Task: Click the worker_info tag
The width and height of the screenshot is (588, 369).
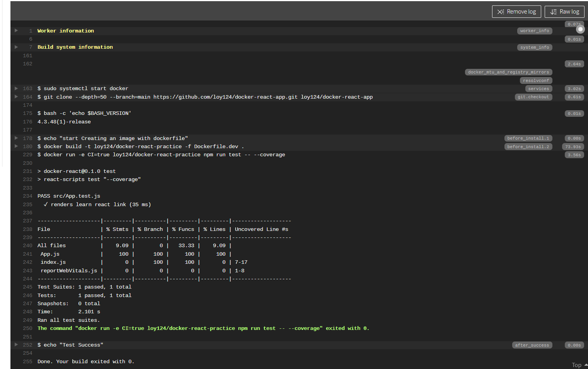Action: coord(535,31)
